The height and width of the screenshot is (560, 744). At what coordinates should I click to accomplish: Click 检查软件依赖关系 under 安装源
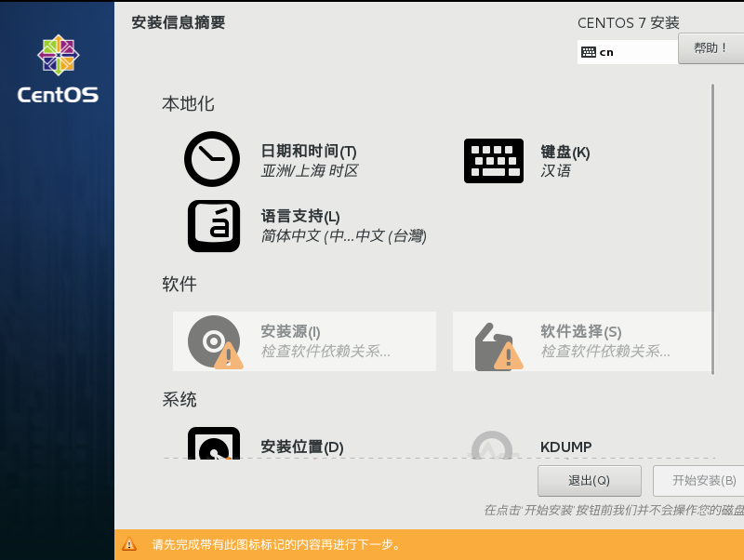[x=325, y=352]
